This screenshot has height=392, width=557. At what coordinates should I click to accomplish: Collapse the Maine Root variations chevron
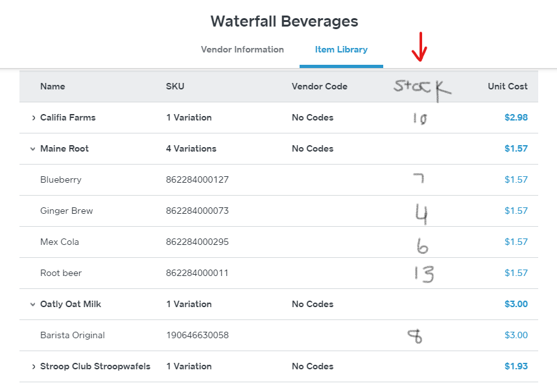tap(33, 149)
